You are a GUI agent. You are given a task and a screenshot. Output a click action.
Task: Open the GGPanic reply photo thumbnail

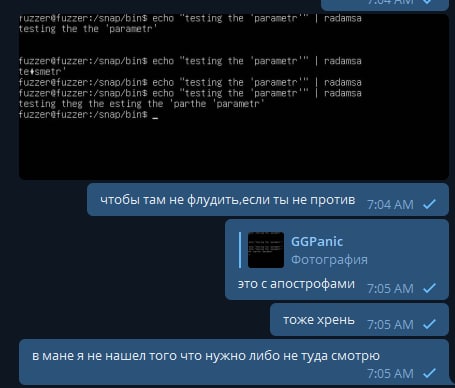pos(266,250)
